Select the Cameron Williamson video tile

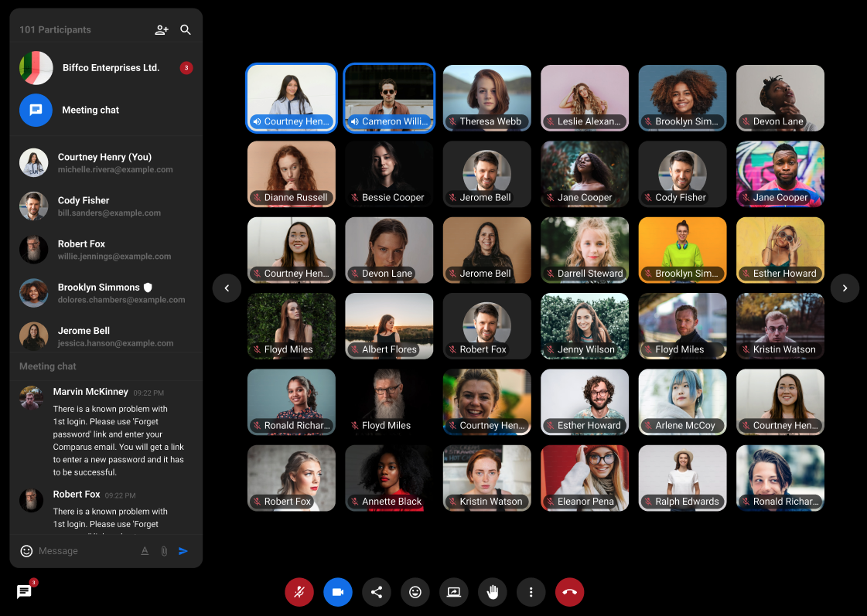coord(389,98)
